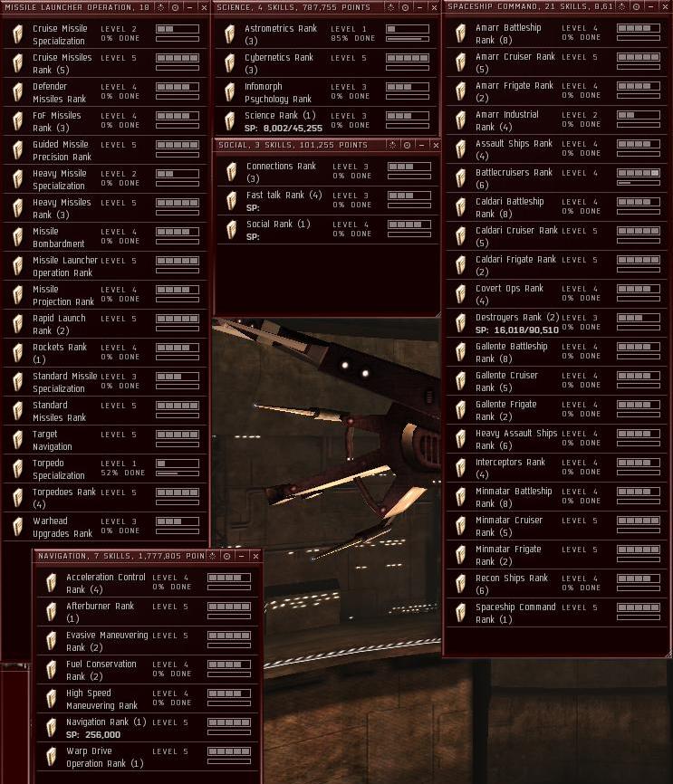
Task: Select the 'Amarr Industrial Rank (4)' skill entry
Action: point(556,120)
